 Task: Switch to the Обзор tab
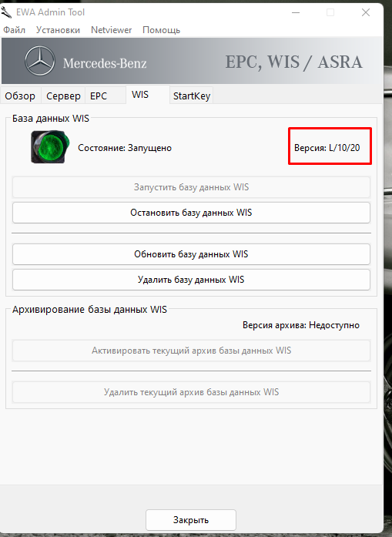tap(20, 96)
